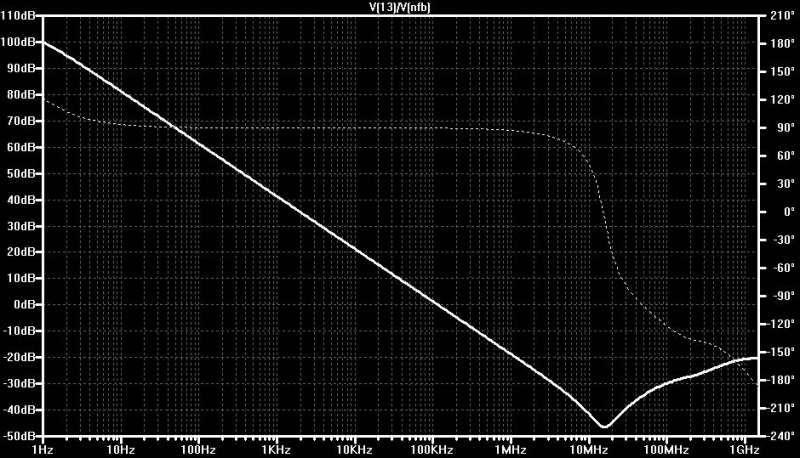Click the 1GHz frequency axis label
Image resolution: width=800 pixels, height=458 pixels.
click(744, 450)
